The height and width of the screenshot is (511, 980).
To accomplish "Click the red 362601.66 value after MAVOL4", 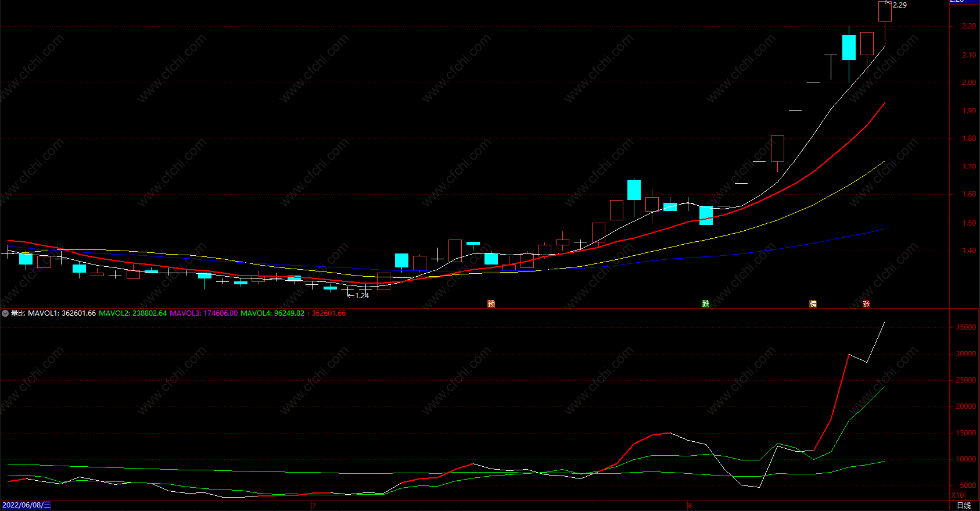I will pyautogui.click(x=329, y=313).
